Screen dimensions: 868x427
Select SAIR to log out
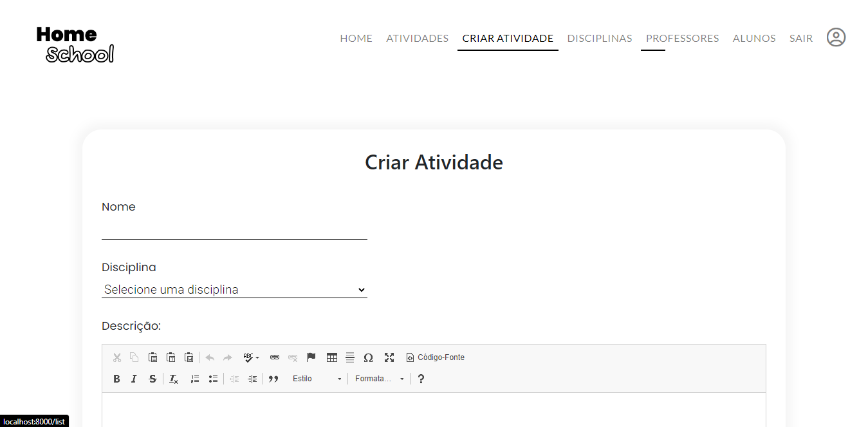point(800,38)
